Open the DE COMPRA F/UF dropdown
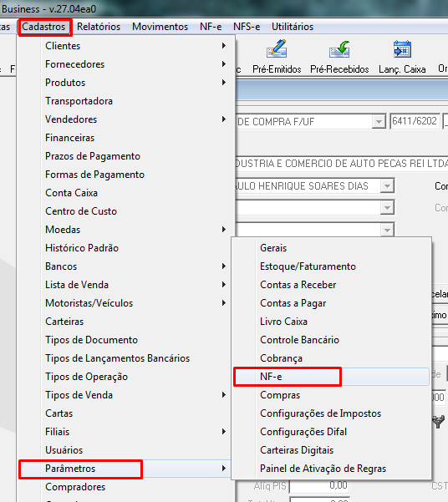The height and width of the screenshot is (502, 448). (x=379, y=122)
